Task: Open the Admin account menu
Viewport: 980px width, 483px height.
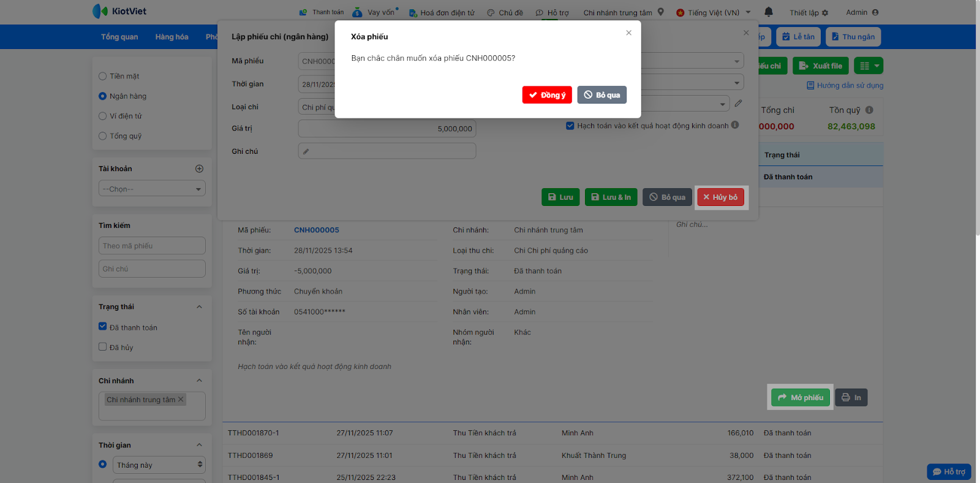Action: click(x=862, y=12)
